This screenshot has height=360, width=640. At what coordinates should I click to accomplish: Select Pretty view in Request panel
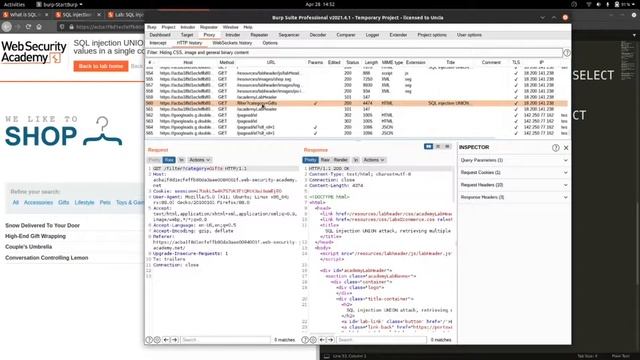click(x=154, y=160)
